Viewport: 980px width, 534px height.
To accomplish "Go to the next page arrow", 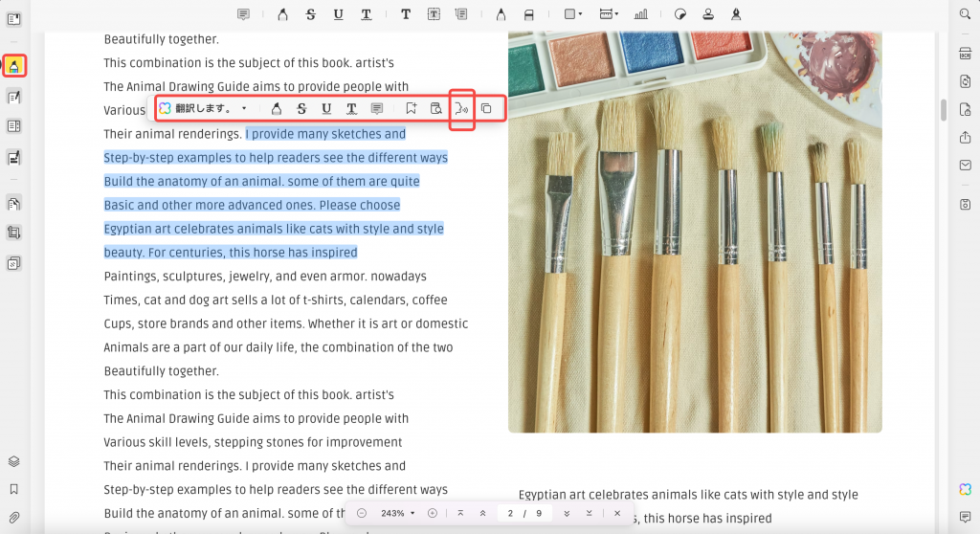I will tap(567, 513).
